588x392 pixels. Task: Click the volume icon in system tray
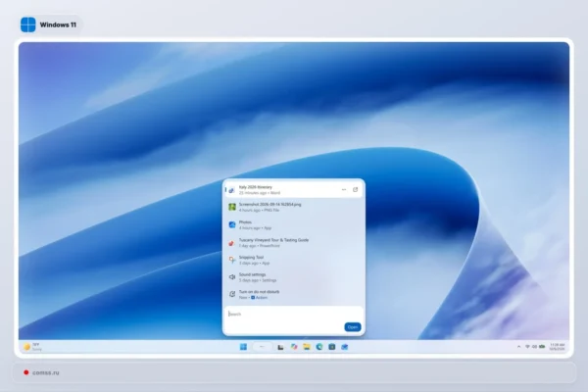pos(534,347)
